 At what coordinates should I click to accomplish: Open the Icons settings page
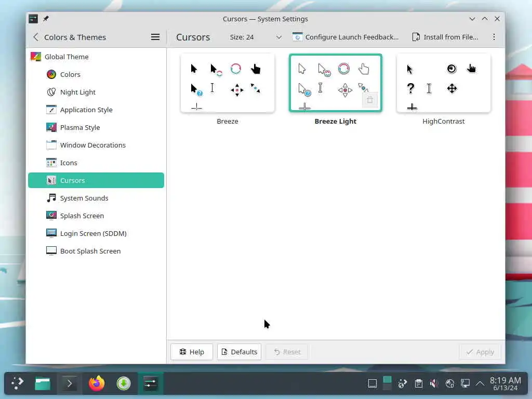[96, 163]
